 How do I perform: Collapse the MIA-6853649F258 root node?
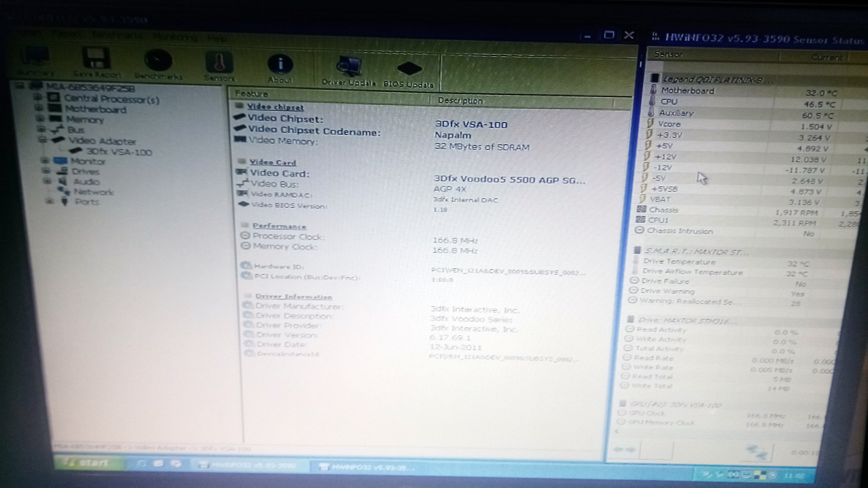click(x=20, y=86)
